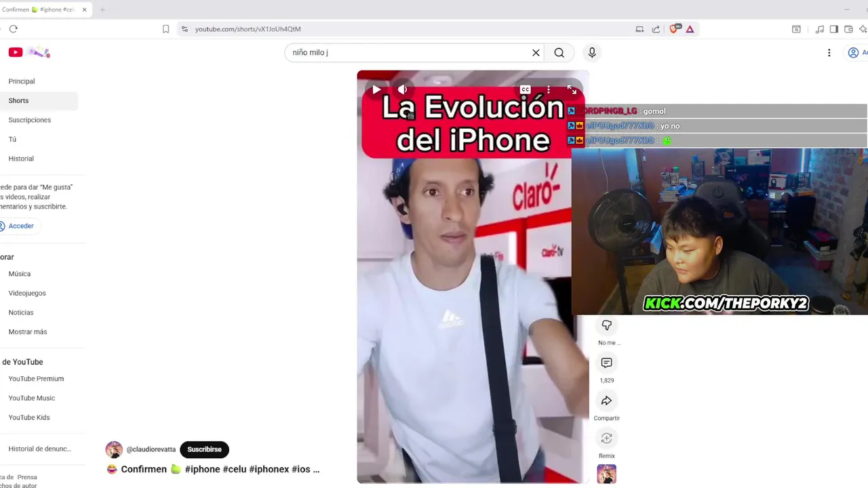Open Principal in the sidebar
Viewport: 868px width, 488px height.
(x=22, y=81)
